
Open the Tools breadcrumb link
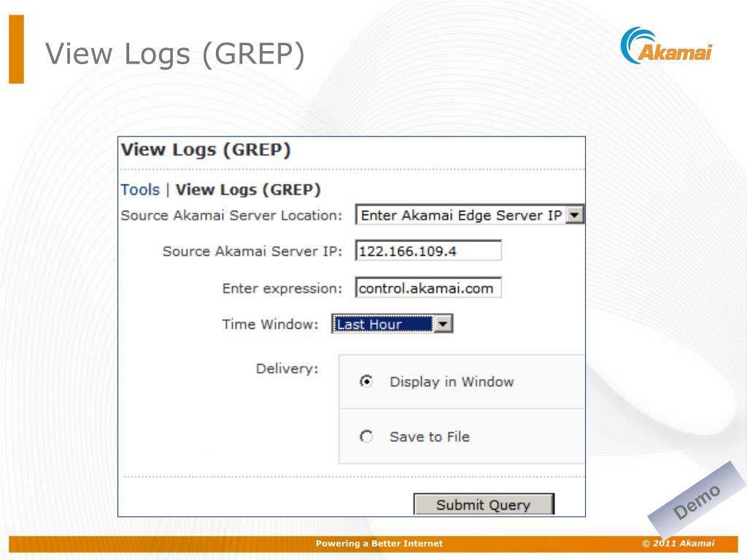click(140, 190)
